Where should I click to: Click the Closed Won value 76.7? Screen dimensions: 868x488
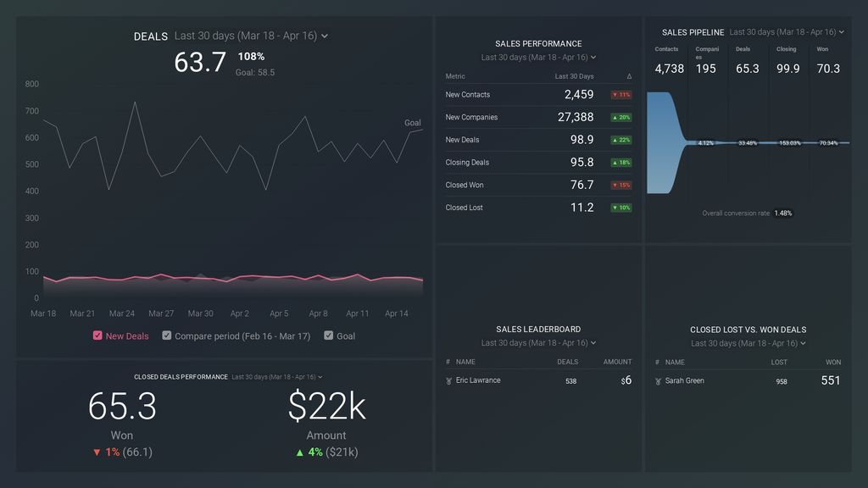point(581,186)
